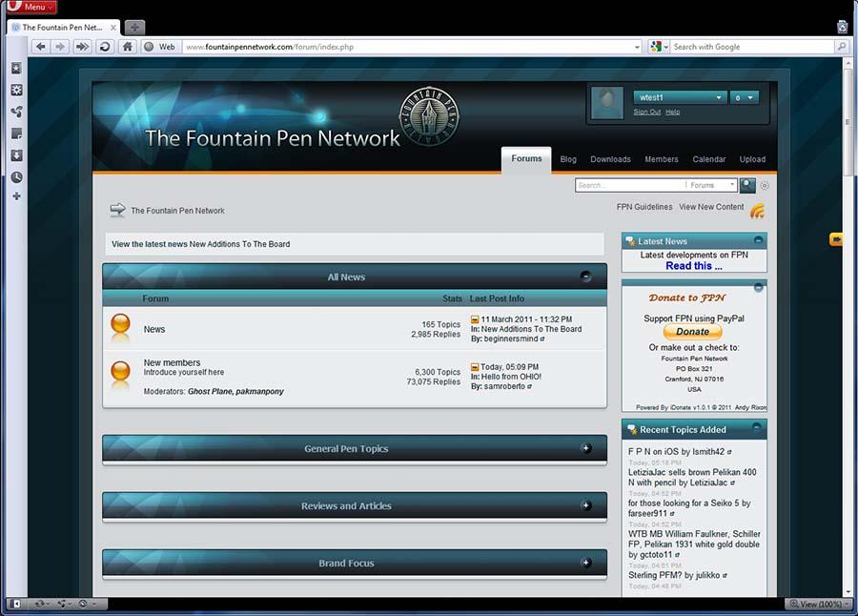The image size is (858, 616).
Task: Open the Notes panel in Opera sidebar
Action: click(16, 133)
